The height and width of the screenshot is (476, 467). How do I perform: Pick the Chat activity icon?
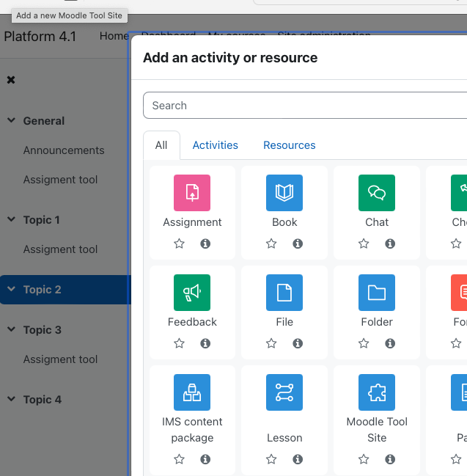pos(377,193)
